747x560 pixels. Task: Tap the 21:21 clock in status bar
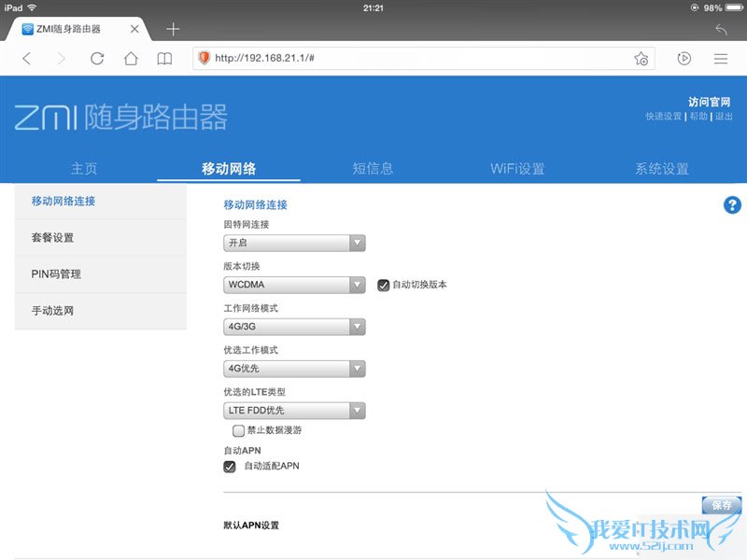[x=373, y=8]
